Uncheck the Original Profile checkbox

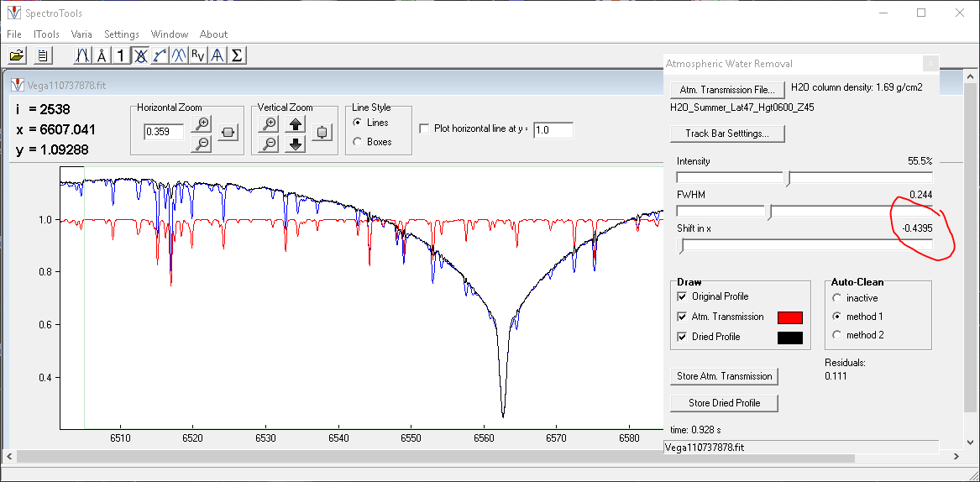point(682,296)
